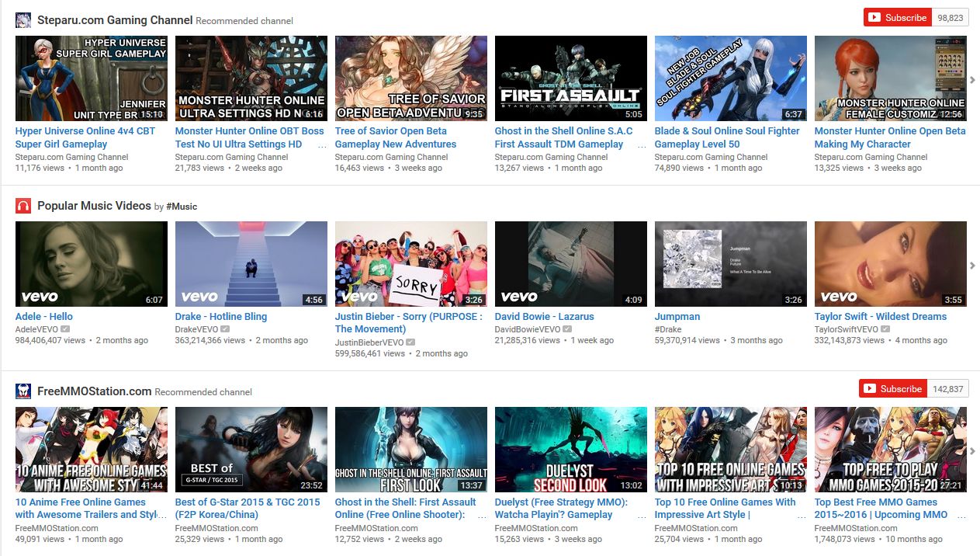980x556 pixels.
Task: Open the TaylorSwiftVEVO channel link
Action: (847, 329)
